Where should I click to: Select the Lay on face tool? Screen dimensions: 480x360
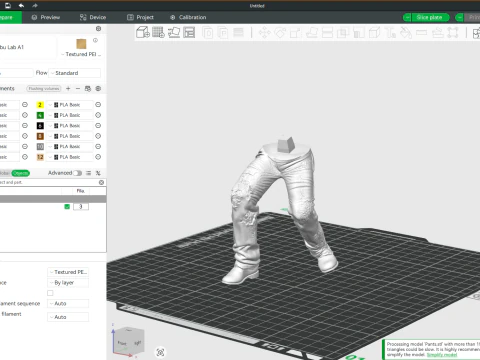coord(312,33)
